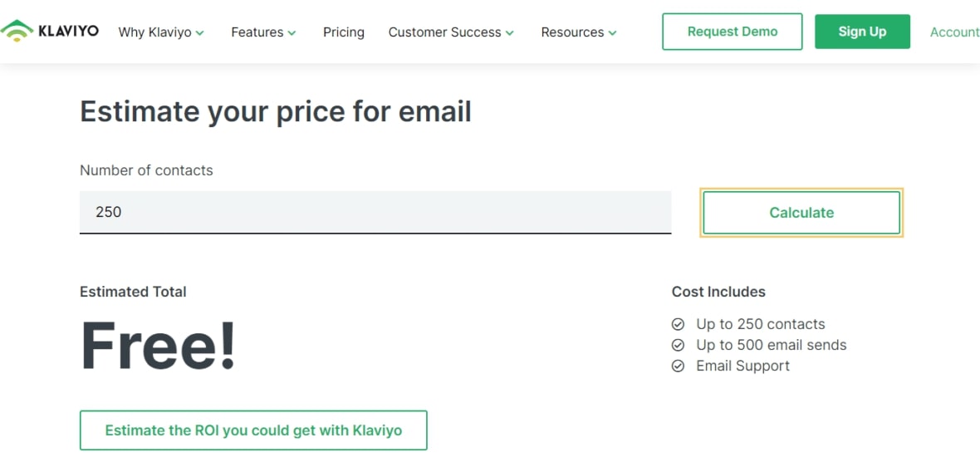Click checkmark icon beside Up to 250 contacts
The image size is (980, 472).
678,324
